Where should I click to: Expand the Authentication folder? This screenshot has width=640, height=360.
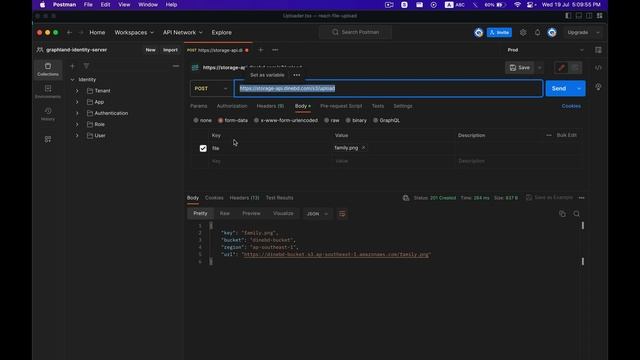77,113
